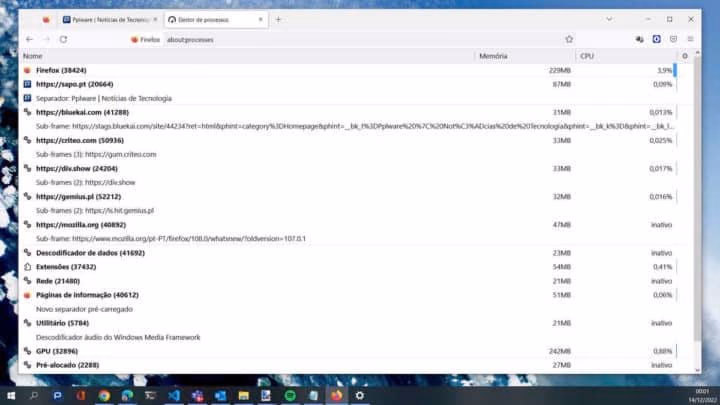The image size is (720, 405).
Task: Go back to previous page
Action: (x=29, y=39)
